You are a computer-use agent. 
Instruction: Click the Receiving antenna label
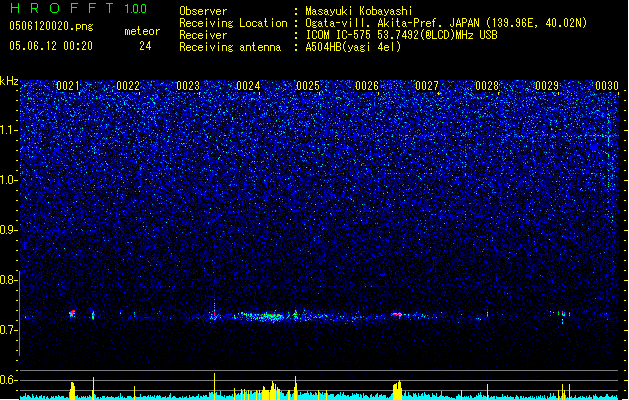230,47
